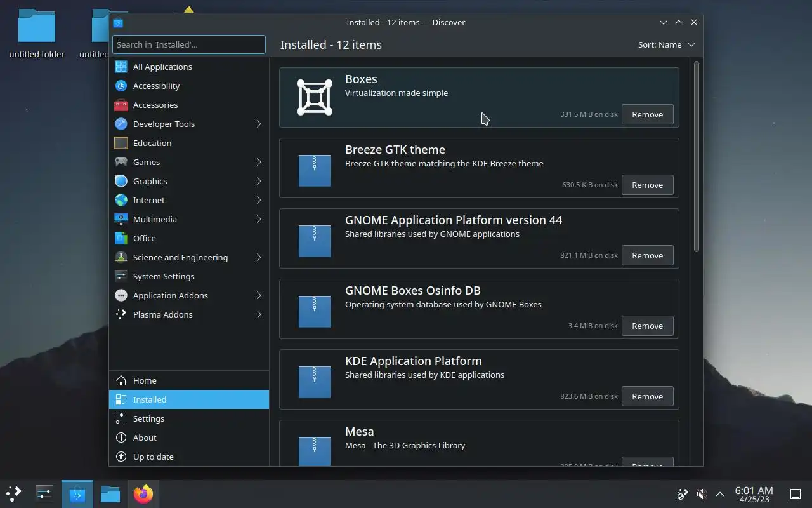Click the Accessibility category icon

click(x=121, y=86)
